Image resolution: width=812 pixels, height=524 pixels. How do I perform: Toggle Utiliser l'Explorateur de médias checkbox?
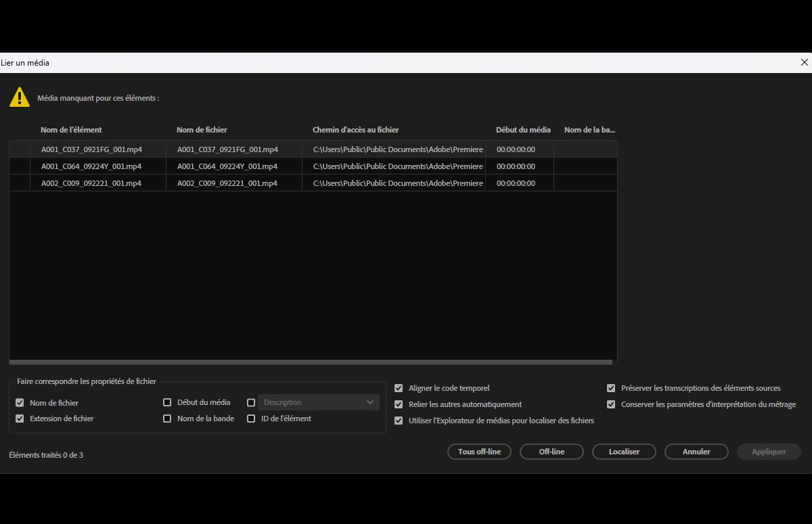[399, 421]
